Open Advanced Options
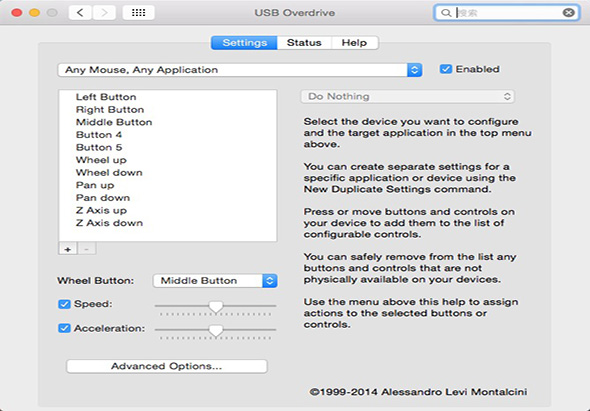The width and height of the screenshot is (590, 411). [x=167, y=366]
